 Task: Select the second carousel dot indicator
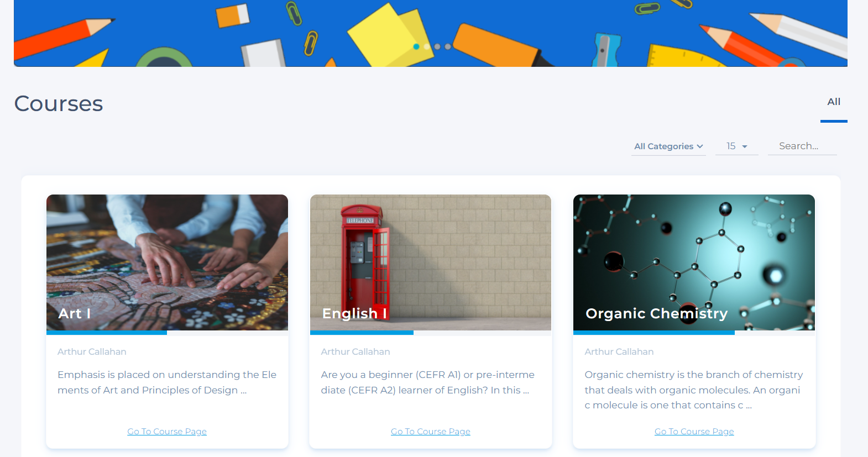coord(427,47)
